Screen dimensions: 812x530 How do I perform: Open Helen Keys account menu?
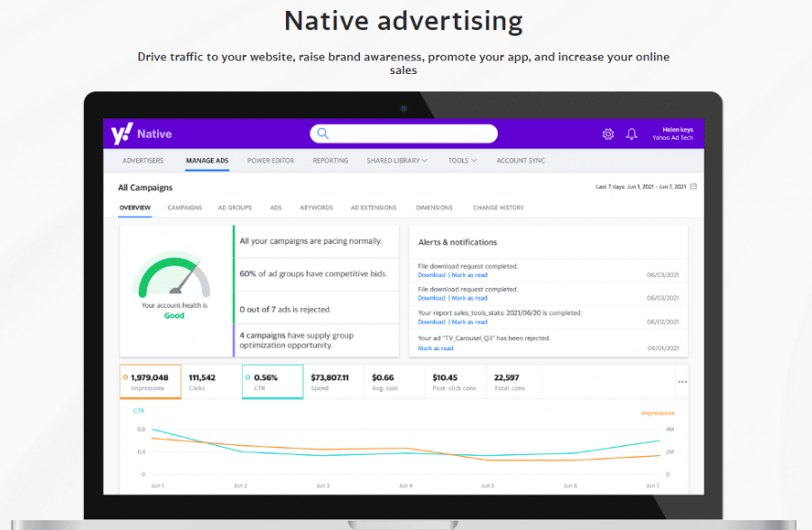click(673, 134)
